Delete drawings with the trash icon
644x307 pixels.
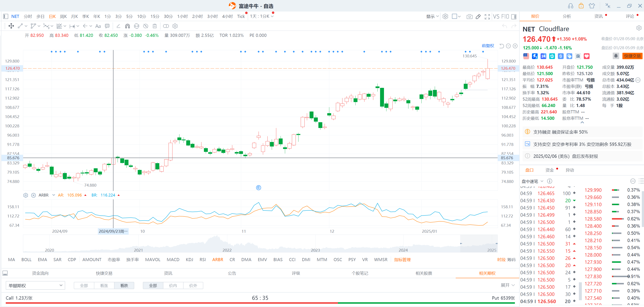coord(155,26)
